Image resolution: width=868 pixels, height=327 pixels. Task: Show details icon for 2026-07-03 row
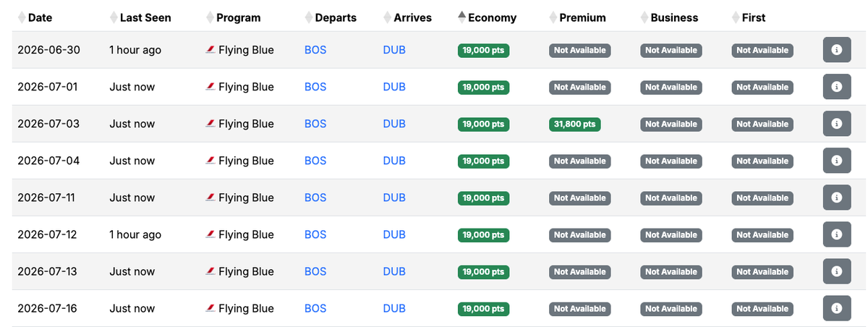(837, 124)
